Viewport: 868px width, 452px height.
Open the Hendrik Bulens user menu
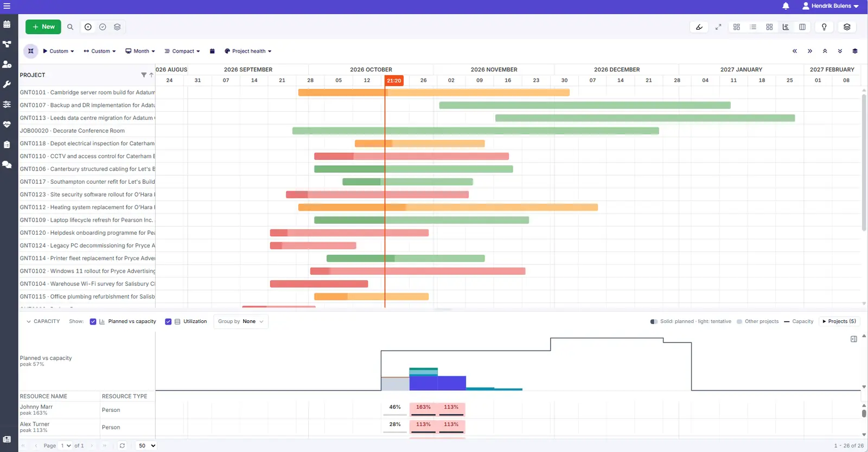pos(831,6)
